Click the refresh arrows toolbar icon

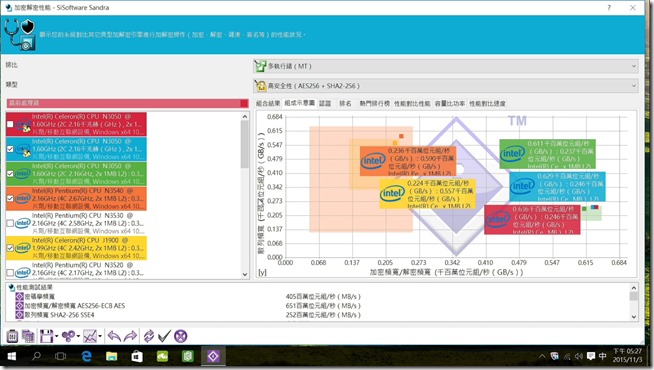[148, 336]
